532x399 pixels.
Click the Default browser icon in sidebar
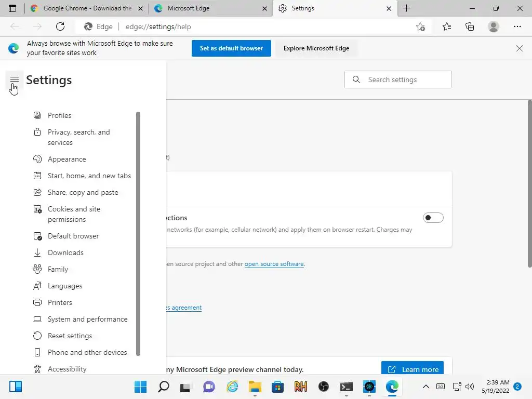click(x=37, y=236)
